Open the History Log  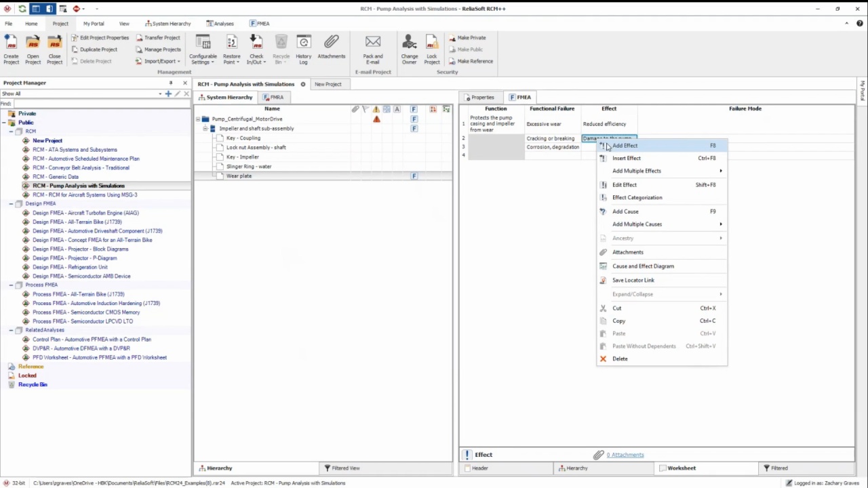pos(303,50)
